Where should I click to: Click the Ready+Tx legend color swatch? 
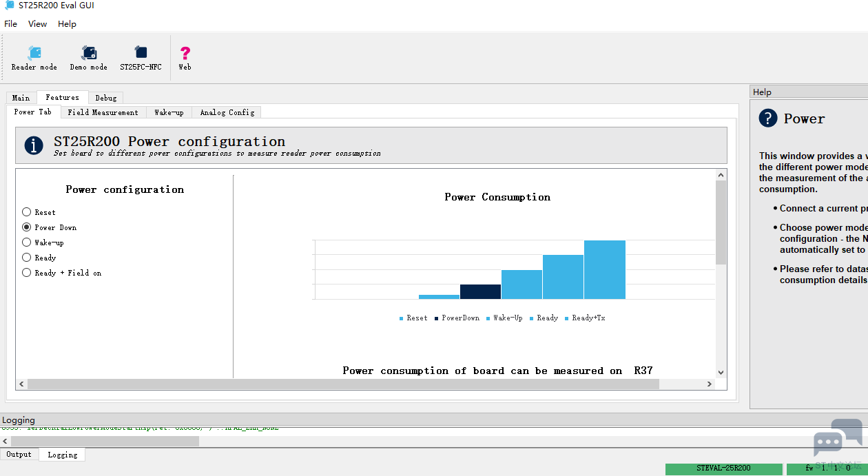pos(567,318)
